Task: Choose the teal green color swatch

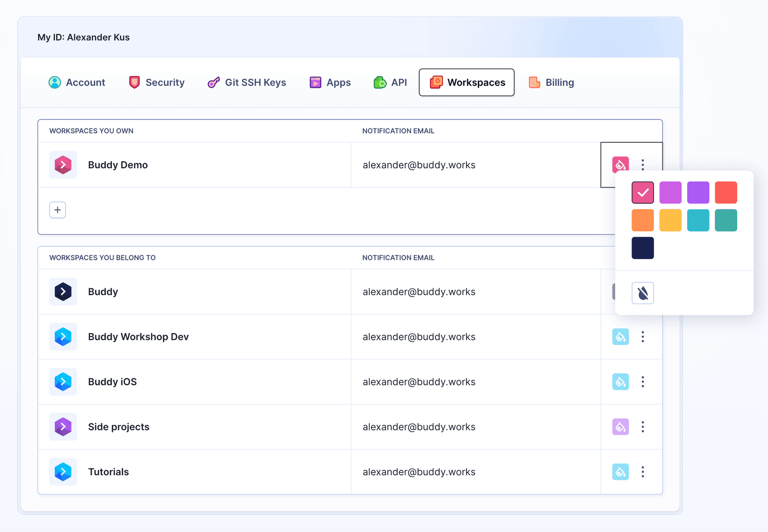Action: point(726,220)
